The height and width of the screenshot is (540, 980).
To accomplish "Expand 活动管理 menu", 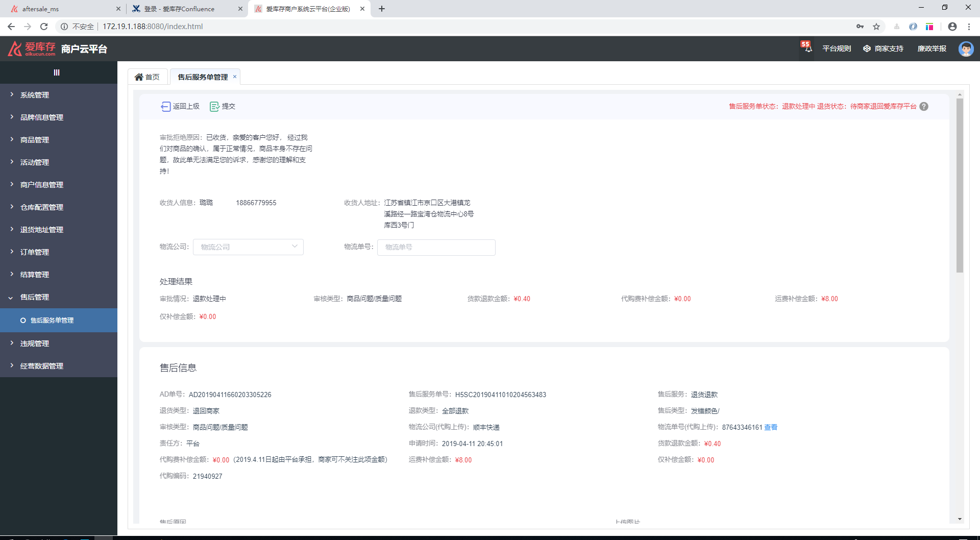I will point(59,162).
